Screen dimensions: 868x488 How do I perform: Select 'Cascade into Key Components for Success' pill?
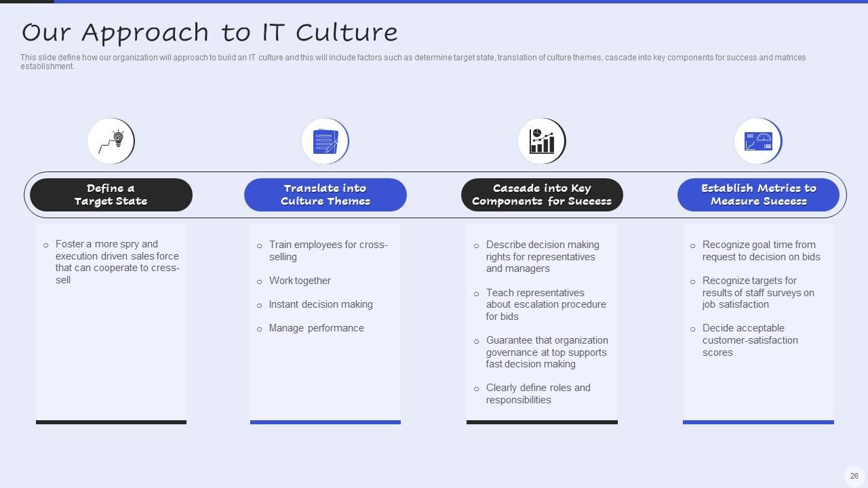[542, 195]
